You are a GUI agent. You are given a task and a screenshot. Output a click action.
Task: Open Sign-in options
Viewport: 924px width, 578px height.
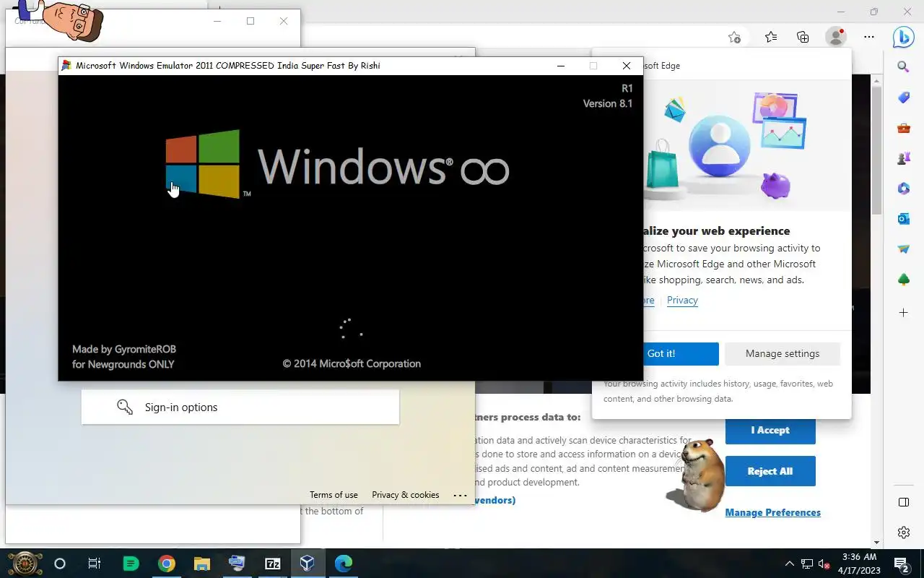(x=240, y=407)
